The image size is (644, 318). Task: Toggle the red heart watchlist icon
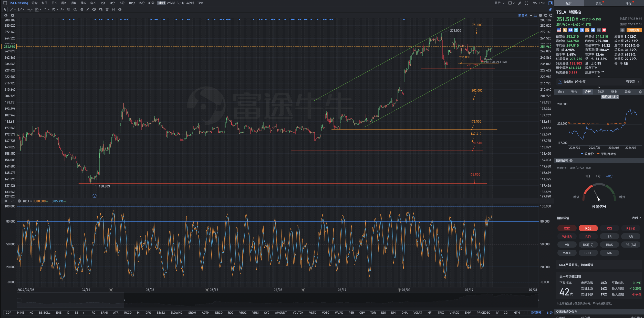[604, 30]
